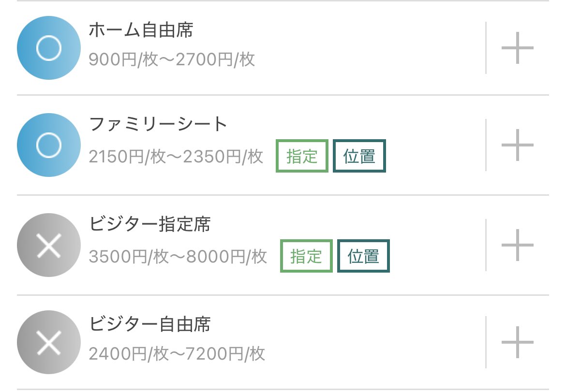Viewport: 566px width, 392px height.
Task: Click the 位置 tag on ファミリーシート
Action: (x=359, y=156)
